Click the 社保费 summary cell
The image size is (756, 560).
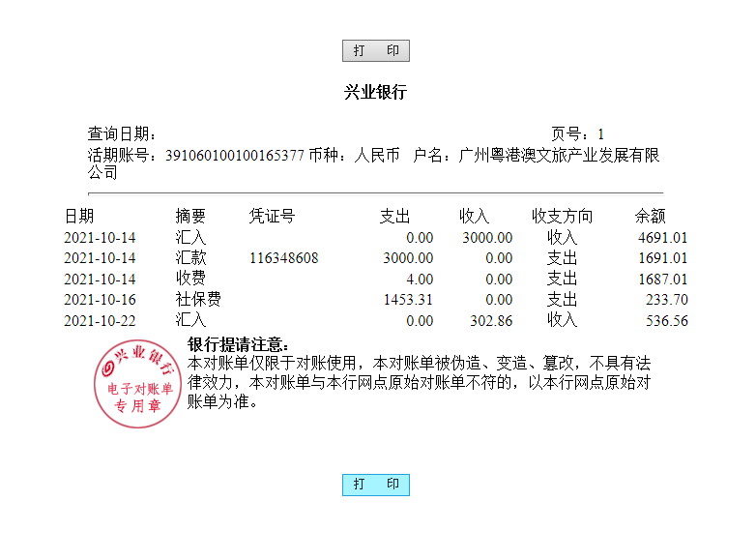point(198,299)
